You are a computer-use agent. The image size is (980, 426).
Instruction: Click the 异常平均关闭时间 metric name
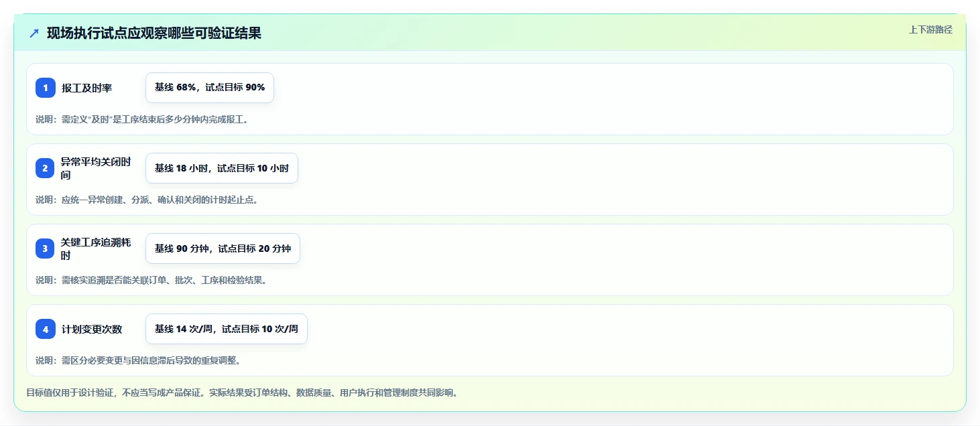coord(96,168)
